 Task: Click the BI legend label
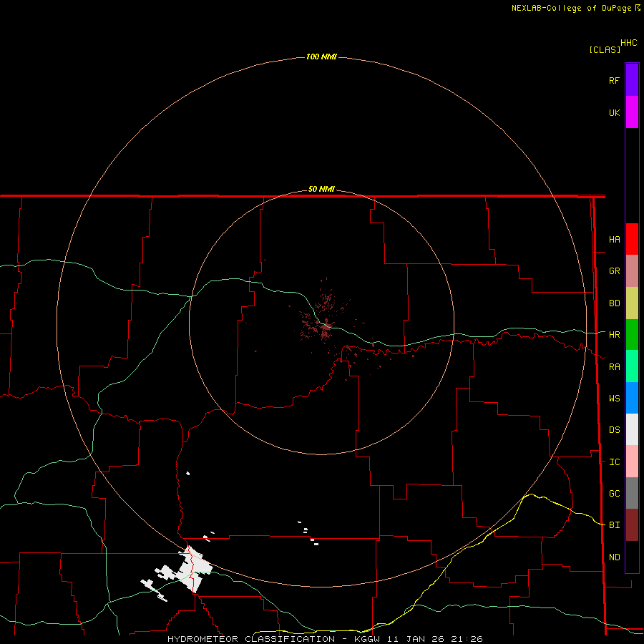pyautogui.click(x=614, y=525)
